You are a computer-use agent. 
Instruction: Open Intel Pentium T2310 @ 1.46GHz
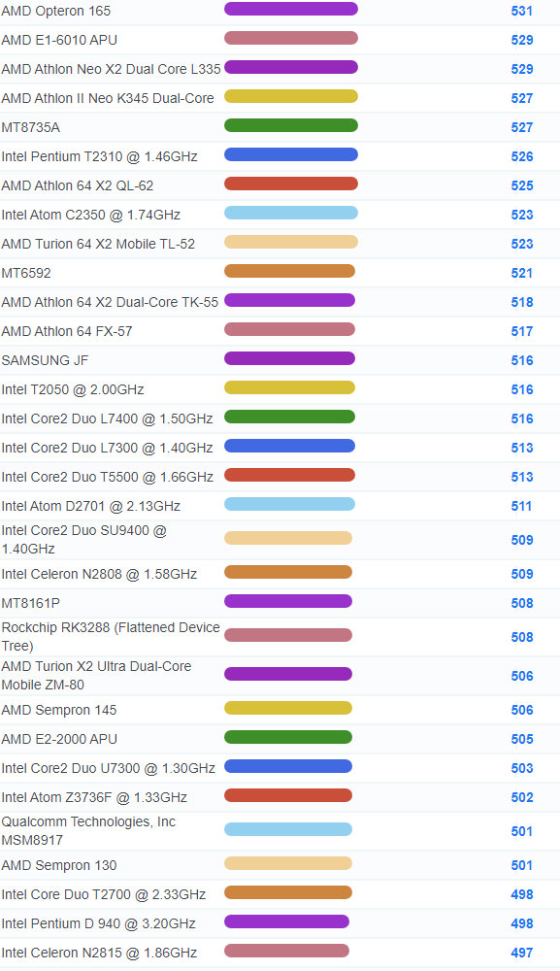pos(100,156)
